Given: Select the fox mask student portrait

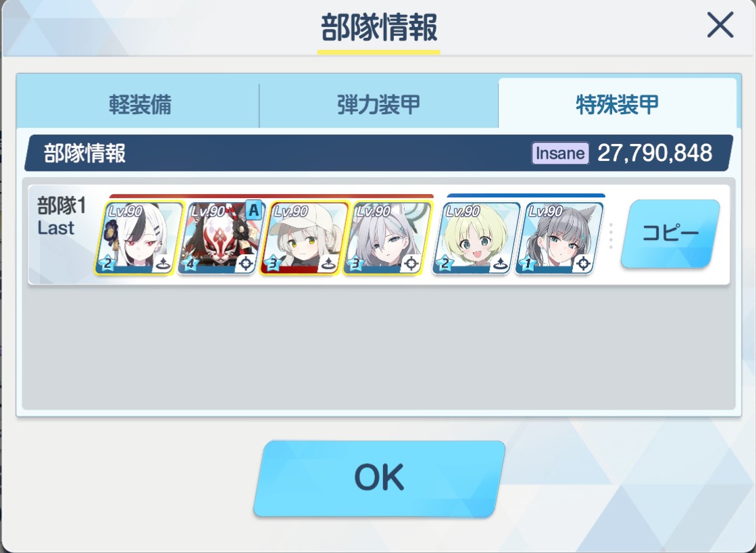Looking at the screenshot, I should click(x=222, y=238).
